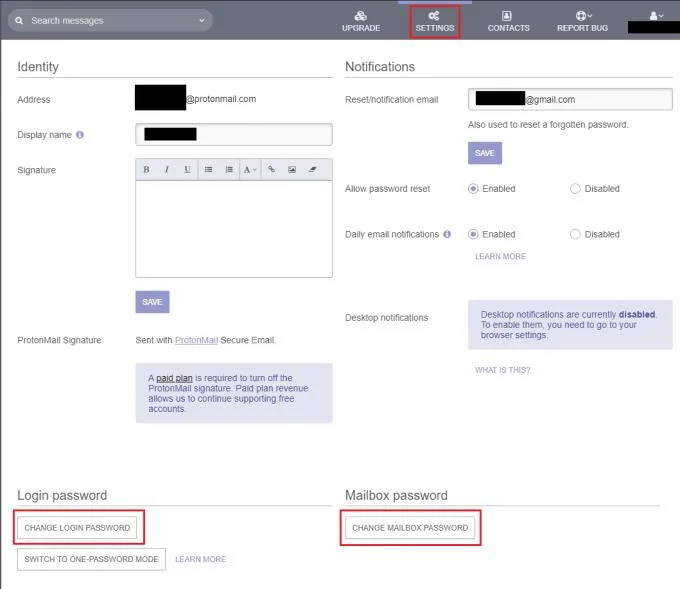The image size is (680, 589).
Task: Open Learn More beside one-password mode
Action: coord(200,559)
